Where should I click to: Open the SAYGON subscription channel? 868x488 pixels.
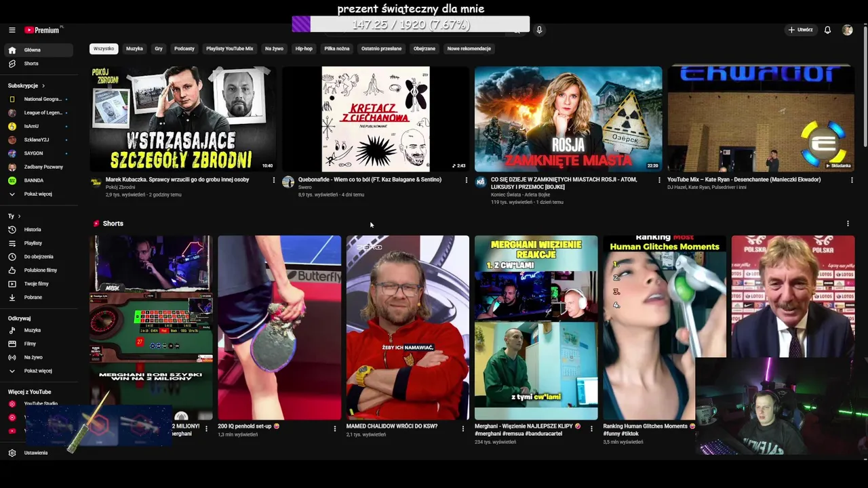pyautogui.click(x=39, y=153)
